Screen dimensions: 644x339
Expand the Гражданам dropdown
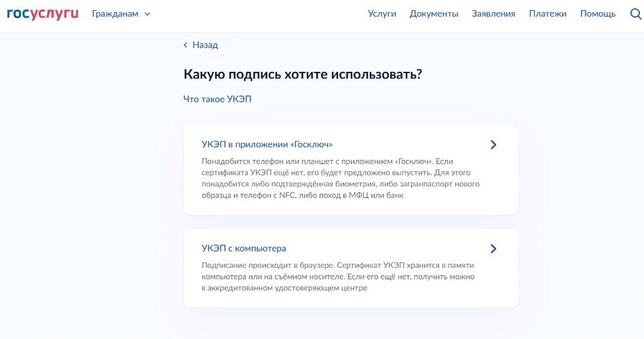[x=121, y=14]
